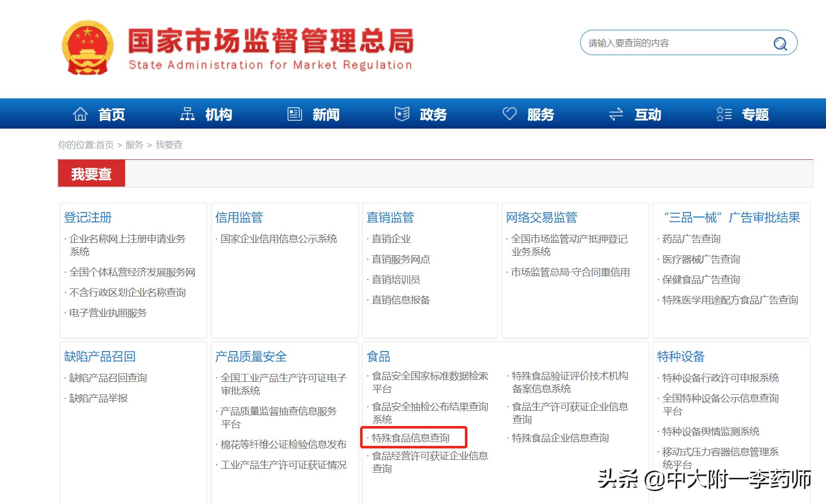Click the magnifier search icon
Viewport: 826px width, 504px height.
tap(780, 43)
